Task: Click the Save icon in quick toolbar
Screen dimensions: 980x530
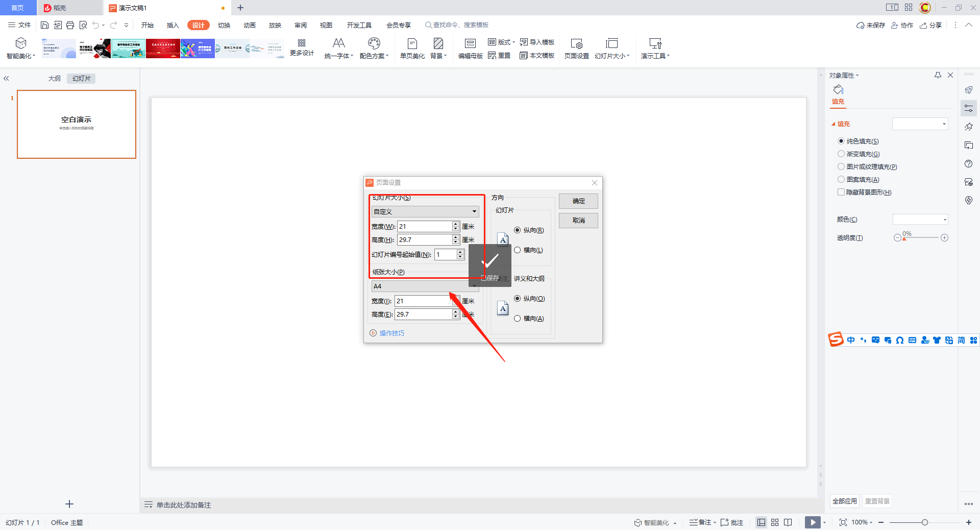Action: (x=44, y=25)
